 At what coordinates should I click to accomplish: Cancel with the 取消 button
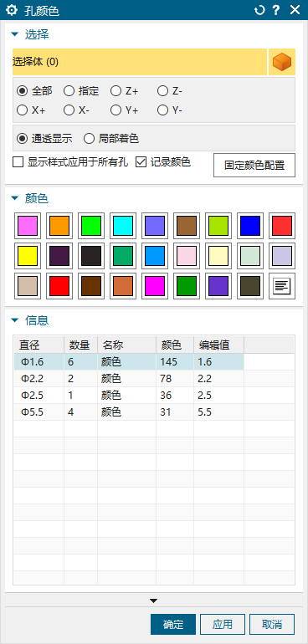point(272,624)
